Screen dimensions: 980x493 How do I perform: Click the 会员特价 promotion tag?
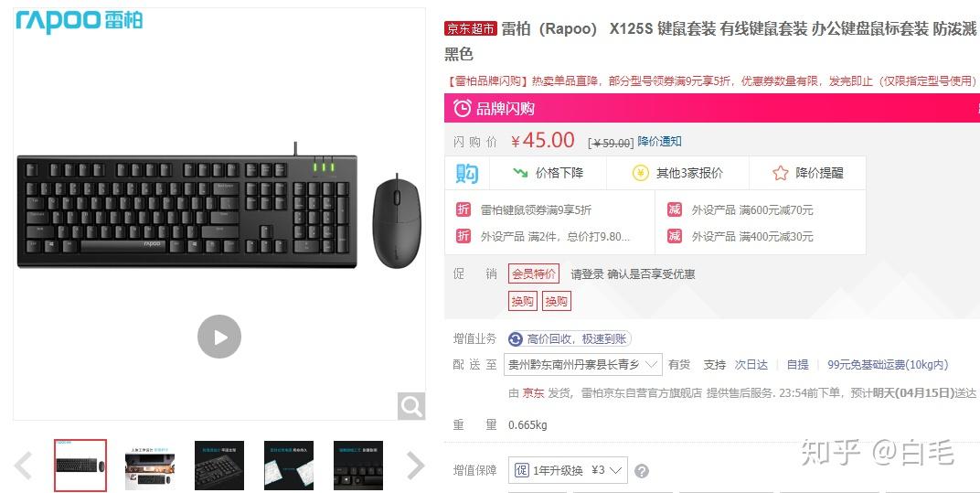pos(533,274)
